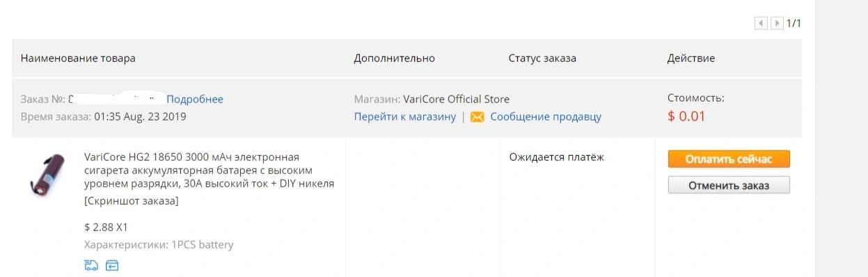868x277 pixels.
Task: Click the return/refund box icon under product
Action: point(113,265)
